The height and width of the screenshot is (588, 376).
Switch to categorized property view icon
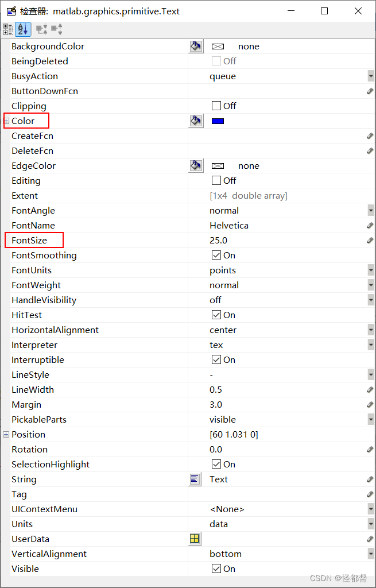tap(8, 29)
